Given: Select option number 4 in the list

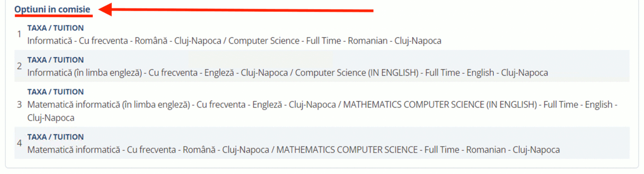Looking at the screenshot, I should (322, 143).
